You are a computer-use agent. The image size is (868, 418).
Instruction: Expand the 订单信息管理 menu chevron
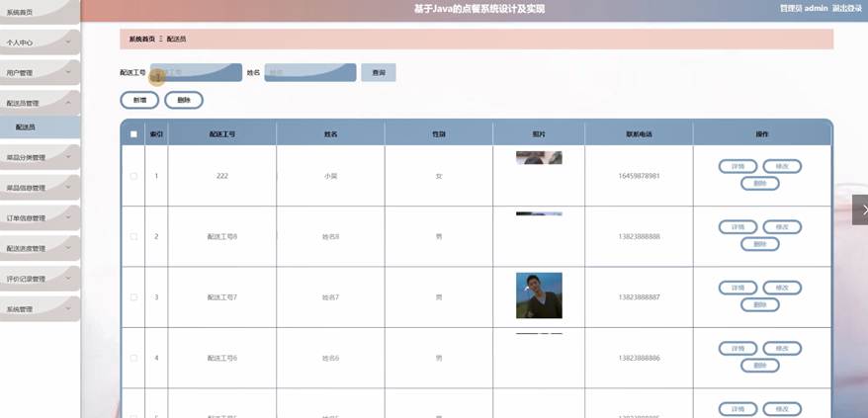pos(68,217)
